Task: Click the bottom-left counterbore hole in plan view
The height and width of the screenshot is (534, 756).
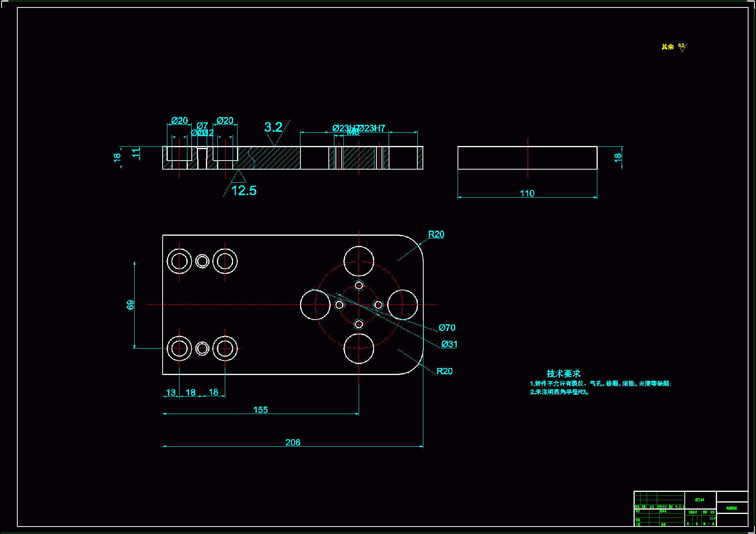Action: (179, 348)
